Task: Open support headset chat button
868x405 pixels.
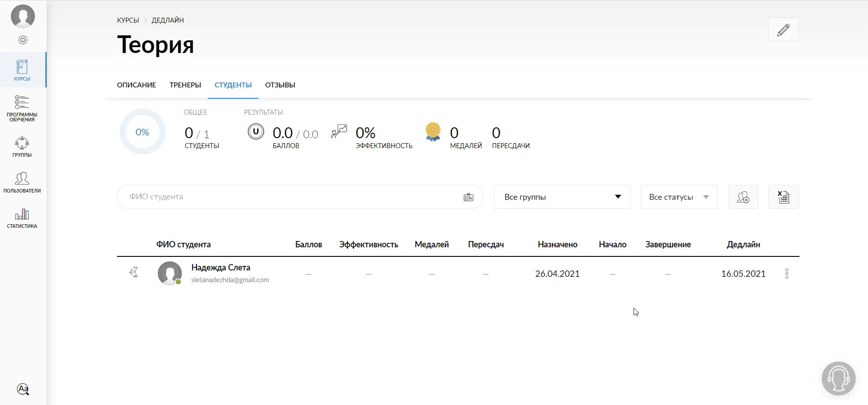Action: coord(839,378)
